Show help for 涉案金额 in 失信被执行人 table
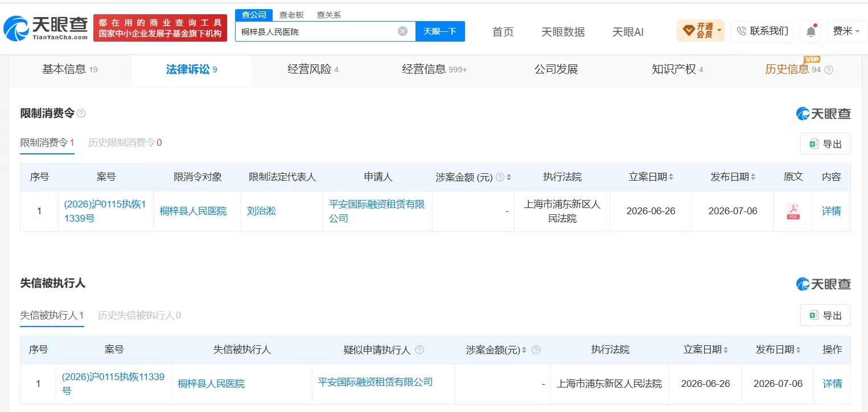 coord(536,350)
